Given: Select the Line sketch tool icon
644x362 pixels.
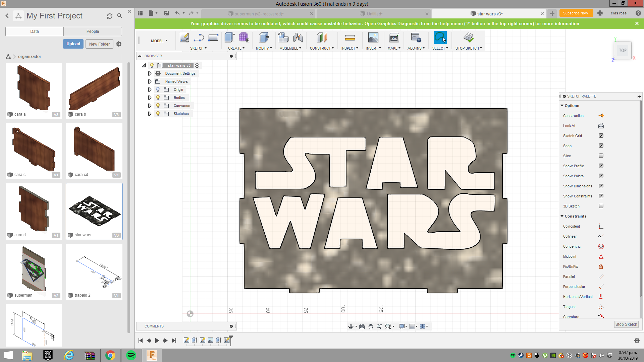Looking at the screenshot, I should 199,38.
